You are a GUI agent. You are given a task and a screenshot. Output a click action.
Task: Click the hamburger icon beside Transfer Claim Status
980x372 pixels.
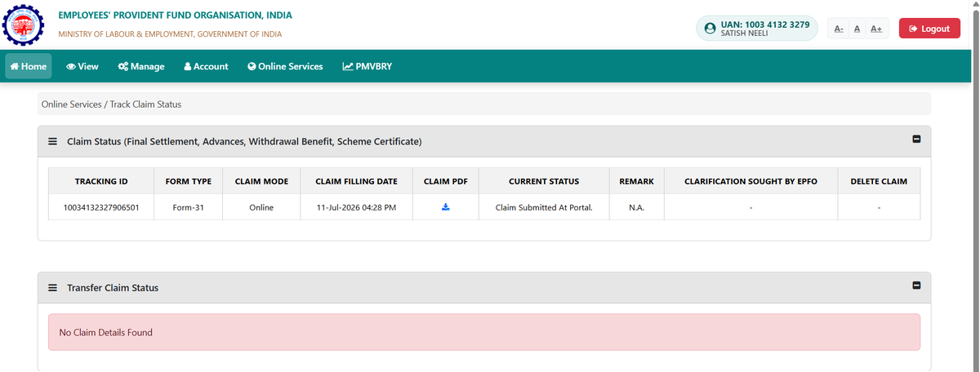tap(53, 288)
